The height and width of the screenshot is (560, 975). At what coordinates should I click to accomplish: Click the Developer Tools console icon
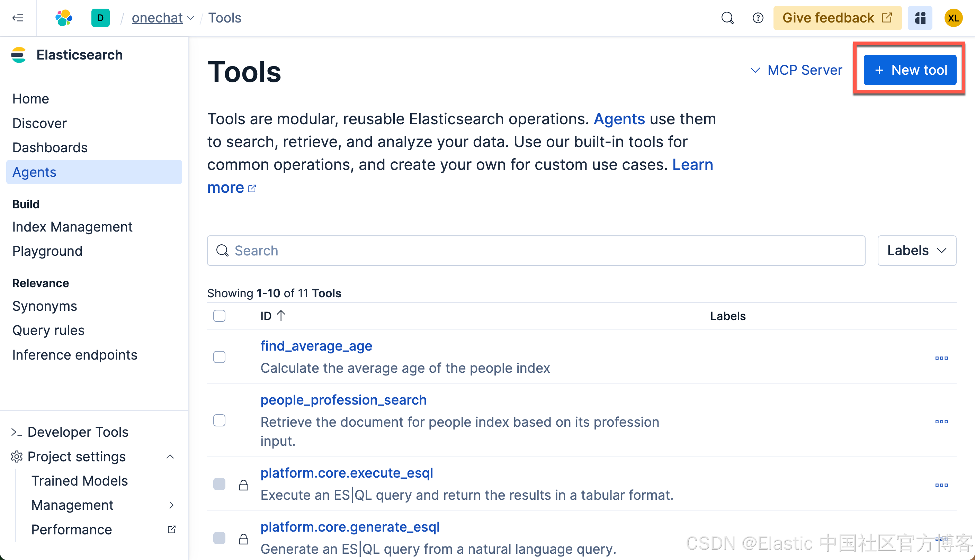pos(17,432)
